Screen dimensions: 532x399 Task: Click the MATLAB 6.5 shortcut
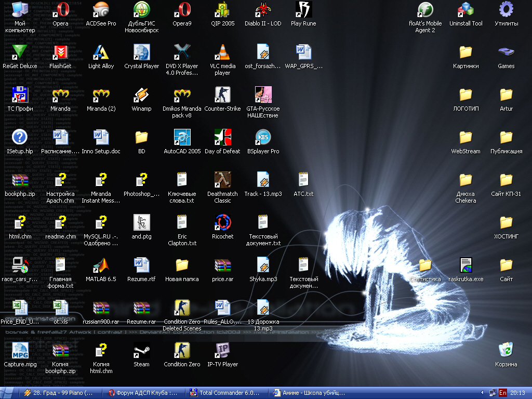tap(101, 265)
